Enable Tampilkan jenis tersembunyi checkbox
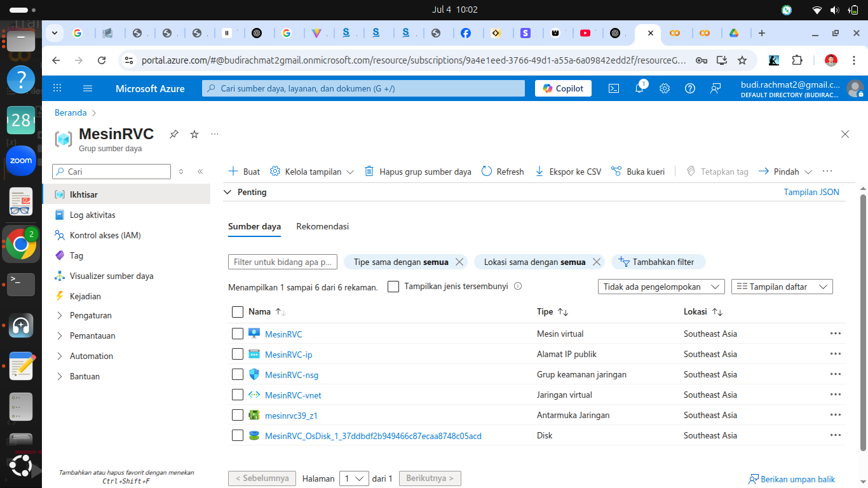 click(x=393, y=287)
